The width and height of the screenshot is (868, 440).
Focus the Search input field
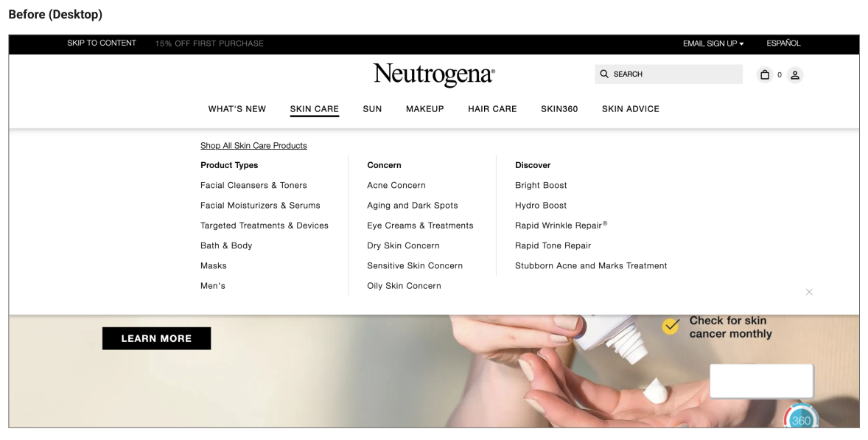click(669, 74)
